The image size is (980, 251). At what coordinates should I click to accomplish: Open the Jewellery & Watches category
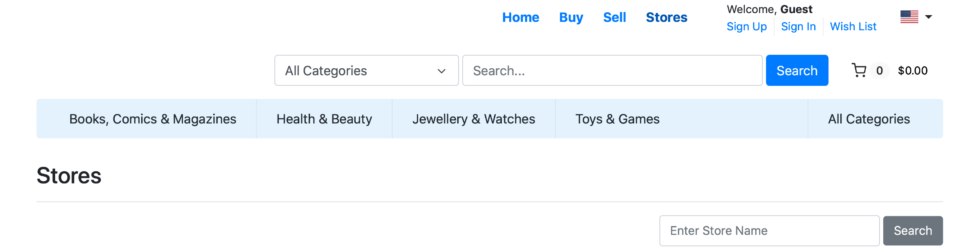click(x=474, y=119)
